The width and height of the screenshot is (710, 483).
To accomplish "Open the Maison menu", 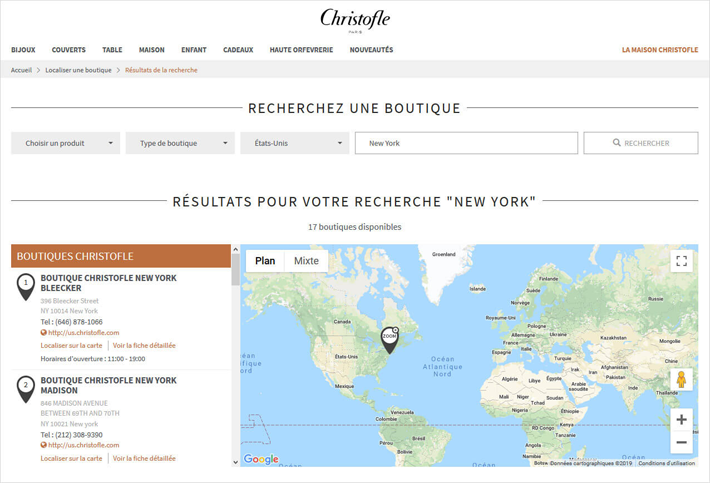I will click(152, 50).
